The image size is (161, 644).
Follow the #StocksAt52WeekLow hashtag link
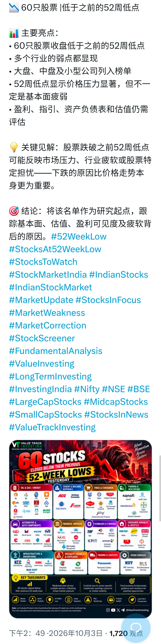point(55,249)
